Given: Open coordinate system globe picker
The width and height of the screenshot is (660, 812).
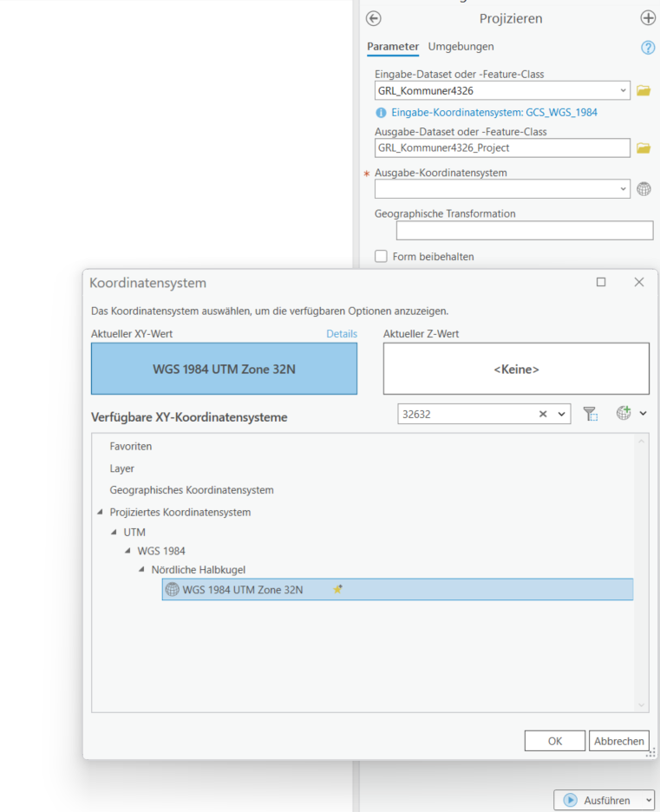Looking at the screenshot, I should pyautogui.click(x=644, y=189).
